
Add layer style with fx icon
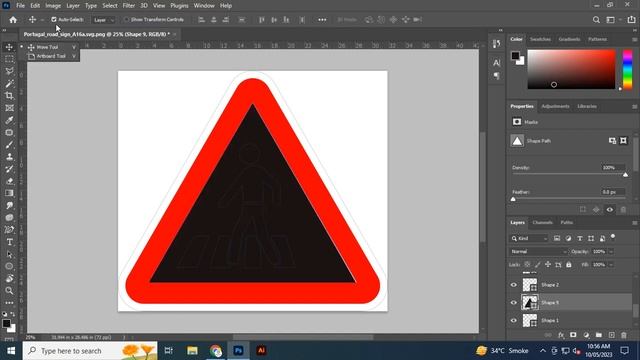pos(561,335)
